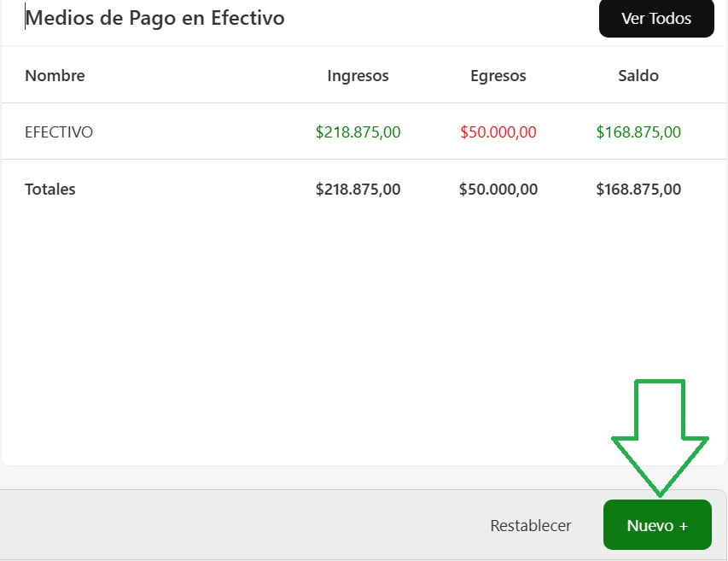Select the Nombre column header
Viewport: 728px width, 561px height.
click(x=55, y=75)
